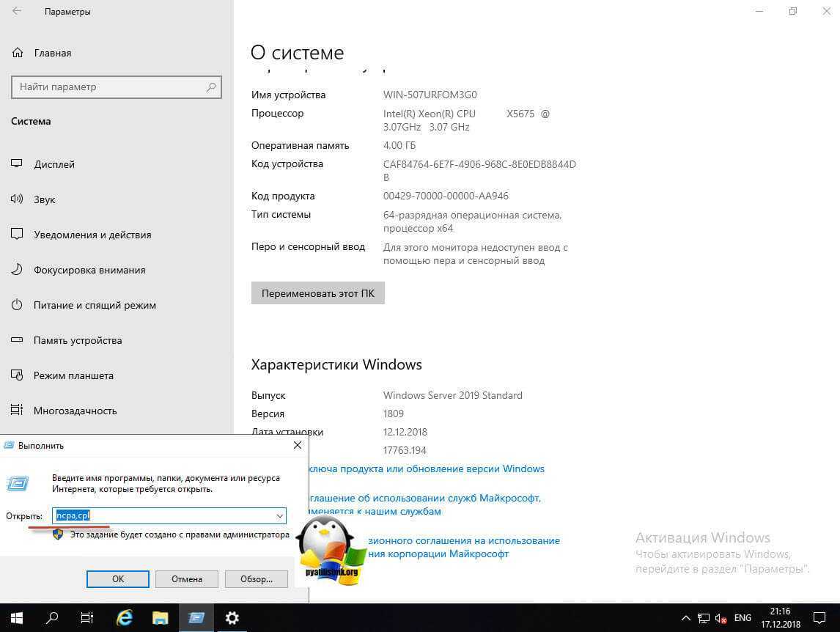The height and width of the screenshot is (632, 840).
Task: Open Display settings (Дисплей)
Action: point(54,164)
